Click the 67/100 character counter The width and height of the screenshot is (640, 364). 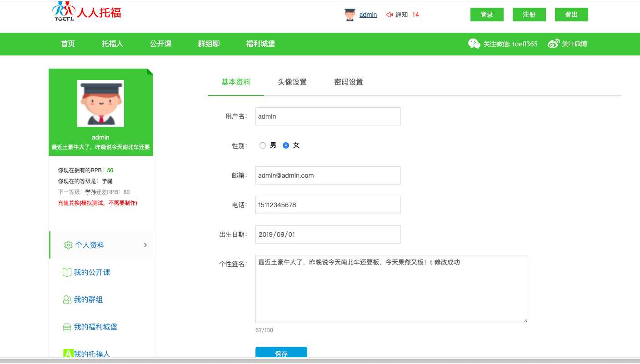[x=265, y=330]
